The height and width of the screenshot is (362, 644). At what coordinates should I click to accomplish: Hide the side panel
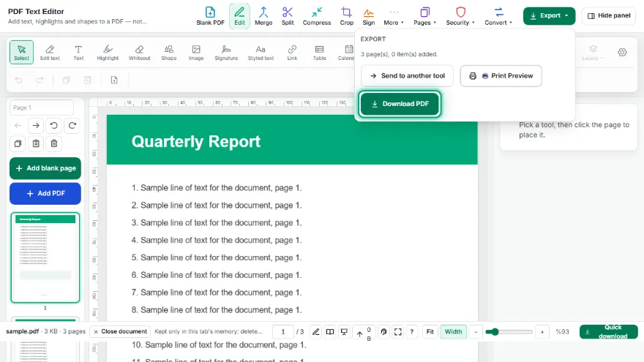tap(609, 15)
